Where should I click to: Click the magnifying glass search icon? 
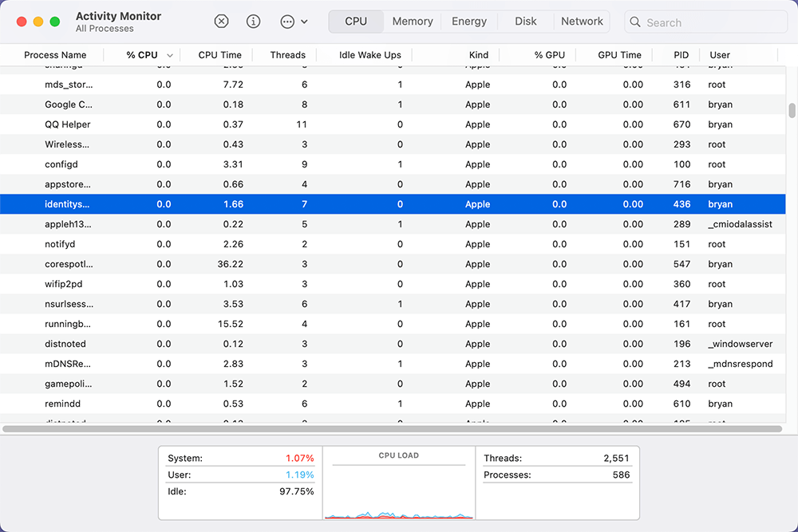636,22
